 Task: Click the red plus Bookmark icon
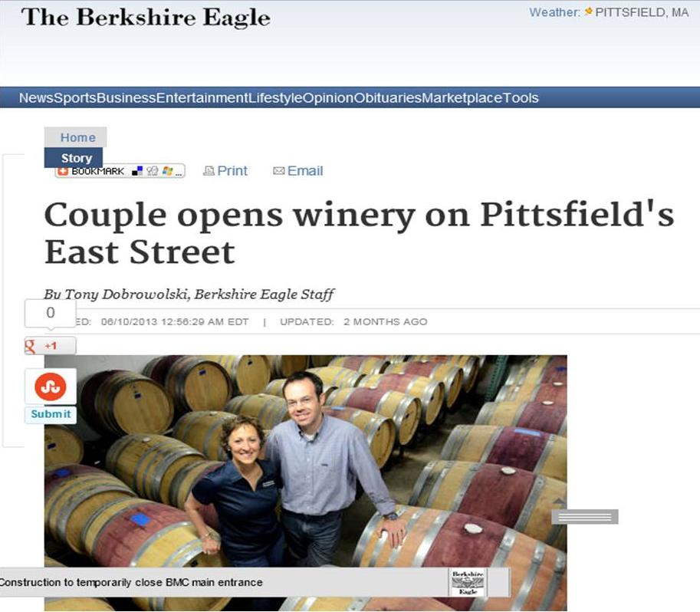(x=63, y=171)
